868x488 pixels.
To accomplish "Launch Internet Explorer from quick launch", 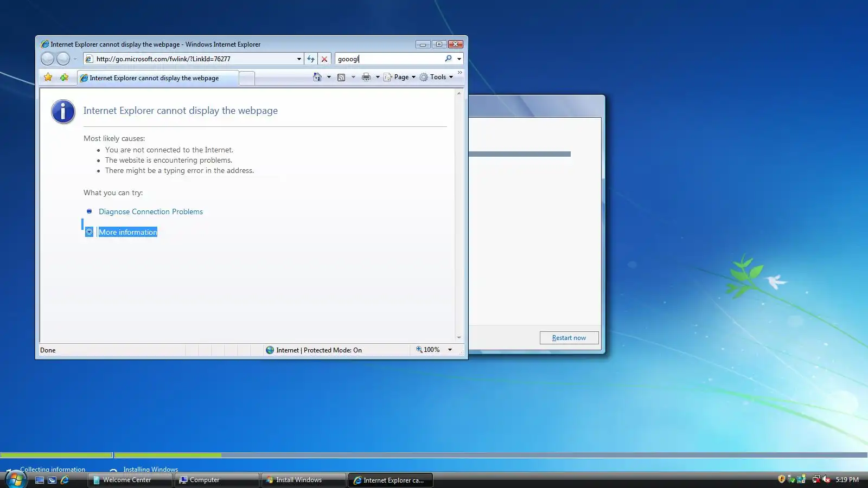I will click(65, 480).
